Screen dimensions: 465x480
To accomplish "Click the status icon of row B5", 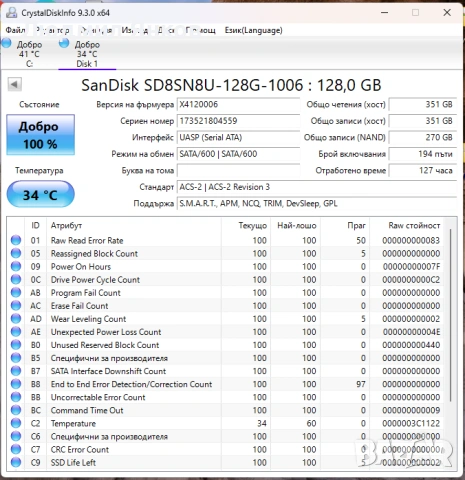I will coord(16,358).
